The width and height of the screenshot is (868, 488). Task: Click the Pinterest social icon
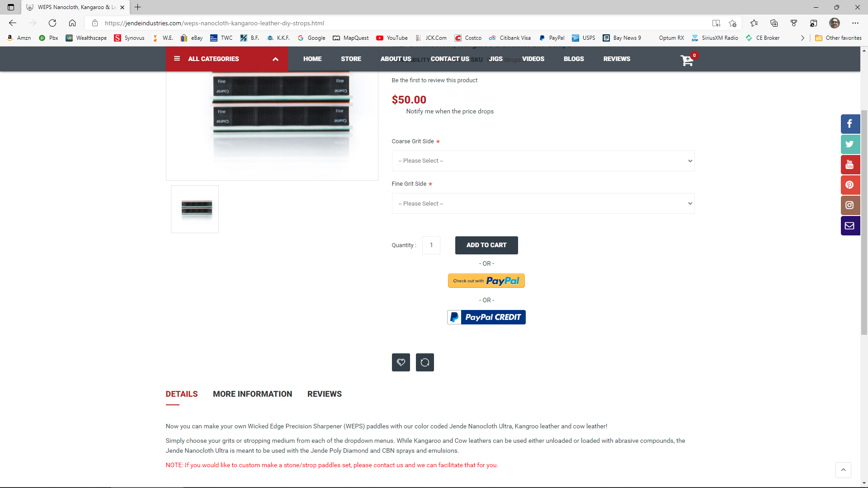coord(850,185)
